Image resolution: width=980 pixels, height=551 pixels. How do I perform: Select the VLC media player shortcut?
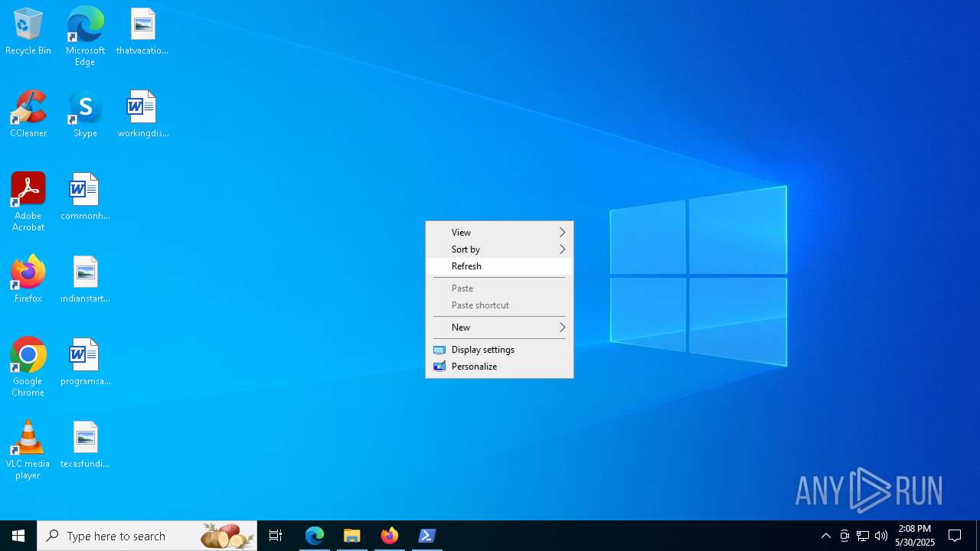28,450
